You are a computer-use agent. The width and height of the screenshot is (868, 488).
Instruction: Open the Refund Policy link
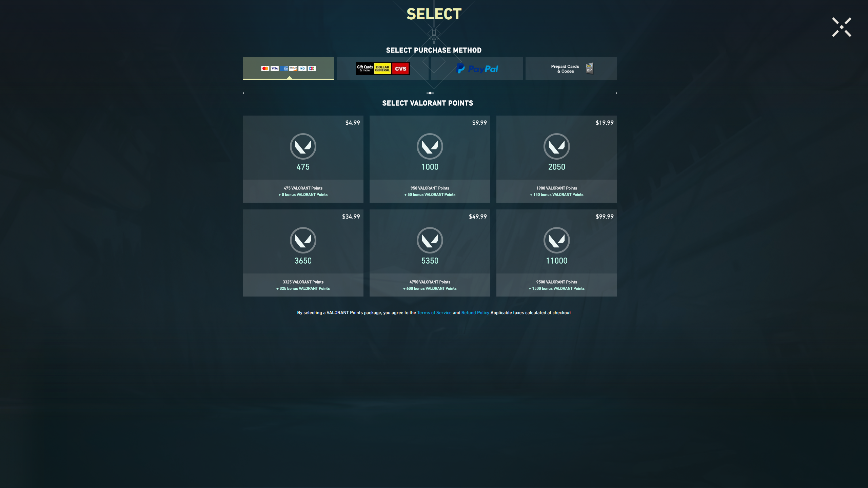[x=475, y=312]
